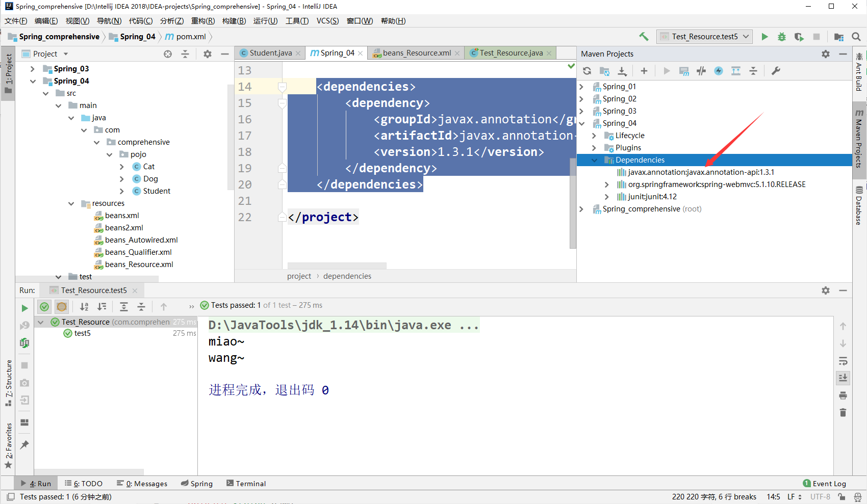Expand Plugins node in Maven panel
Viewport: 867px width, 504px height.
coord(594,148)
